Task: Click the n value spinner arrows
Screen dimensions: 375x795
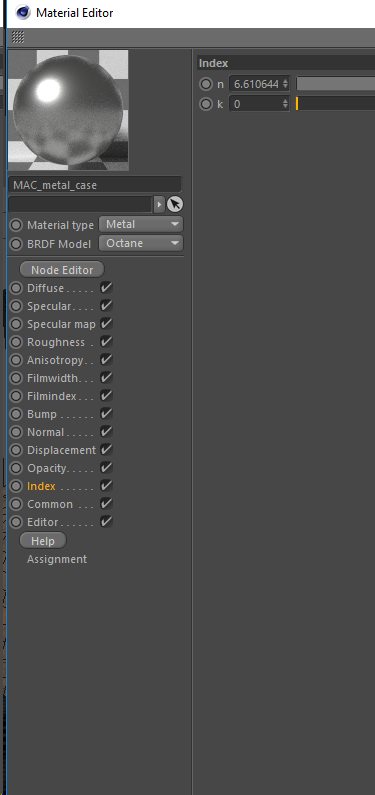Action: tap(285, 84)
